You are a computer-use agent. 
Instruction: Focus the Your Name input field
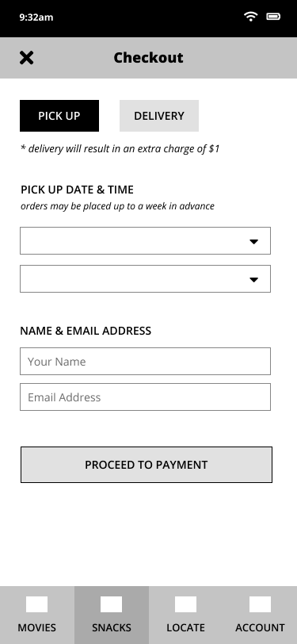point(145,362)
